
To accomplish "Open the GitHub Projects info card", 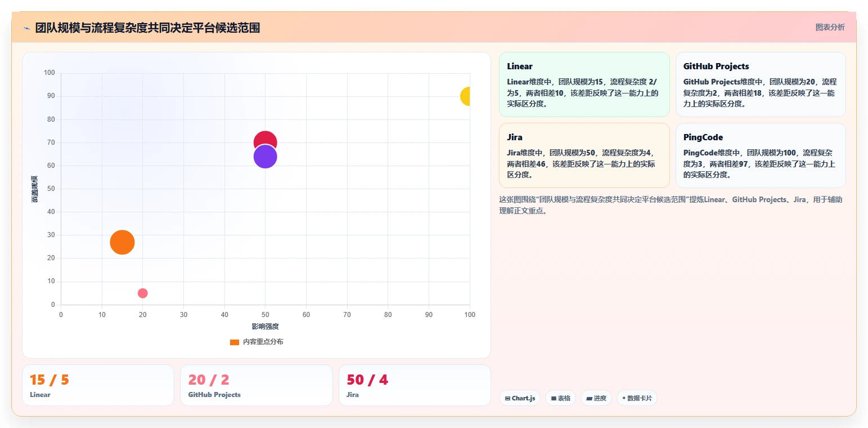I will coord(761,84).
